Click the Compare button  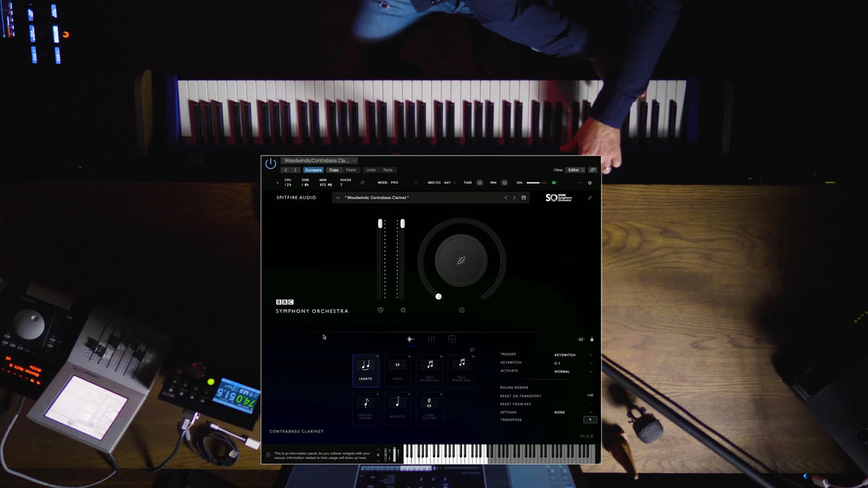tap(313, 170)
